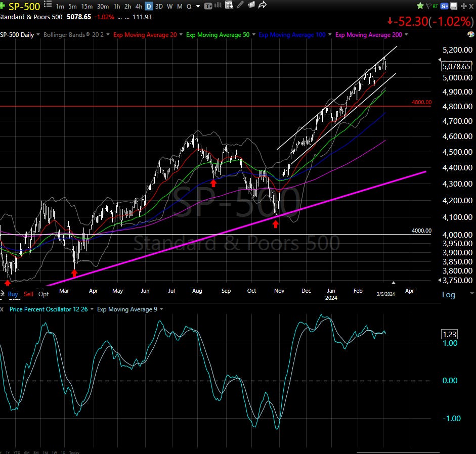Viewport: 476px width, 454px height.
Task: Click the Opt options link
Action: tap(44, 294)
